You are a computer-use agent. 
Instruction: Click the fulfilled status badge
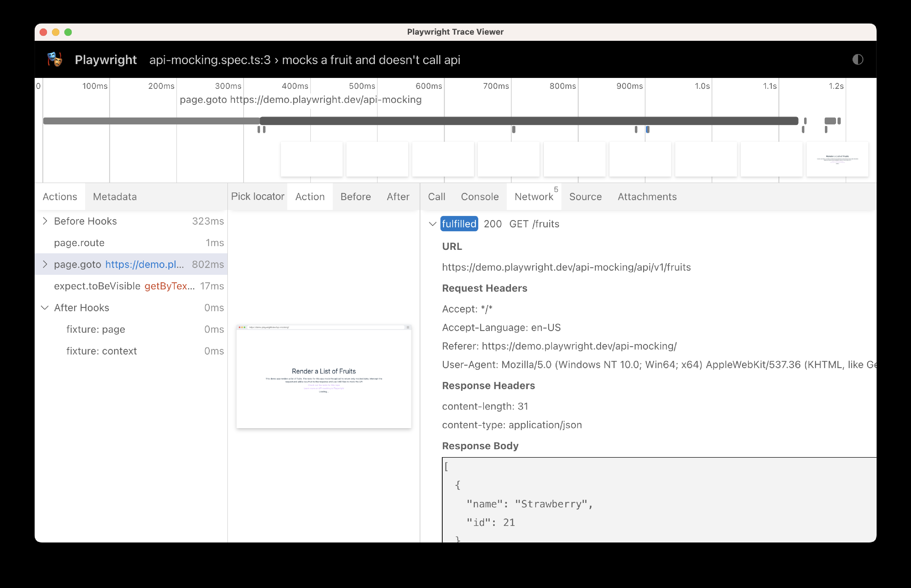pyautogui.click(x=459, y=224)
